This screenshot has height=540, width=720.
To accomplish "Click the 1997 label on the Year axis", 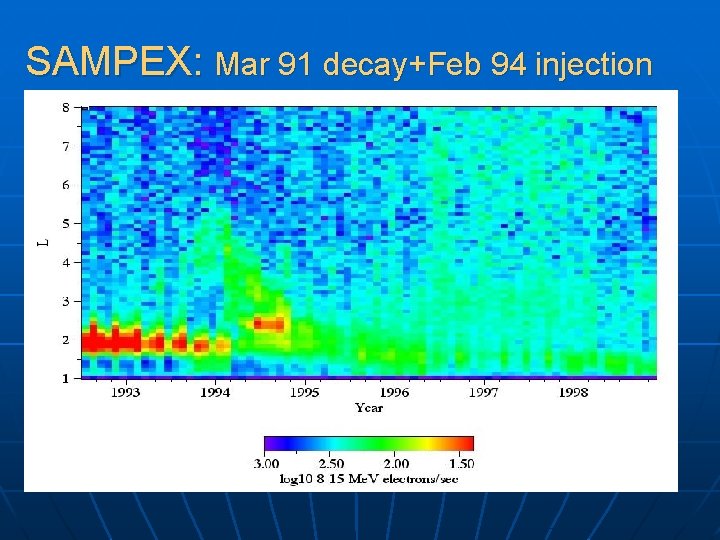I will (x=484, y=393).
